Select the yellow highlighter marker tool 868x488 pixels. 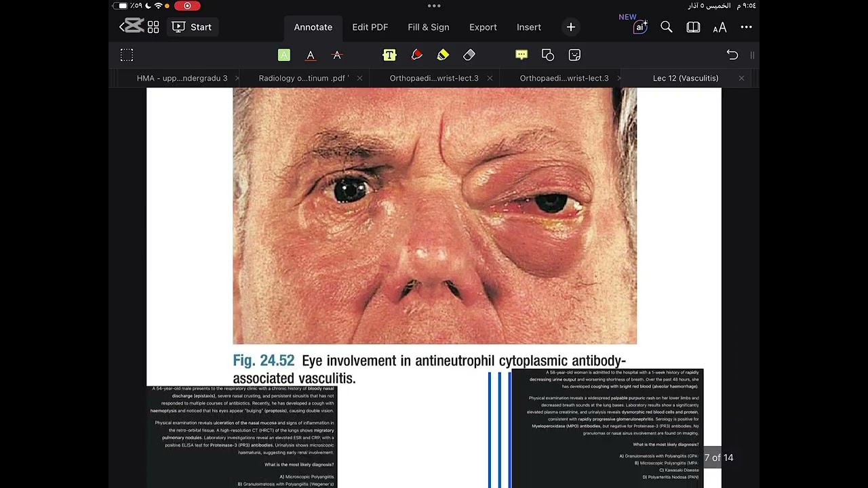coord(443,55)
